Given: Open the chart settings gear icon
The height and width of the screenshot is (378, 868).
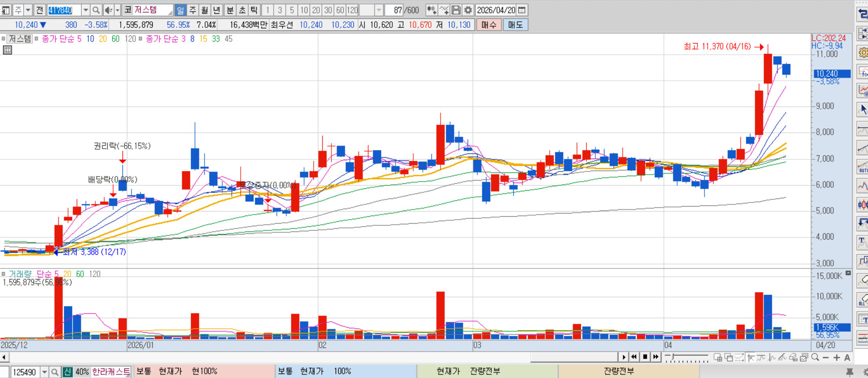Looking at the screenshot, I should (x=468, y=10).
